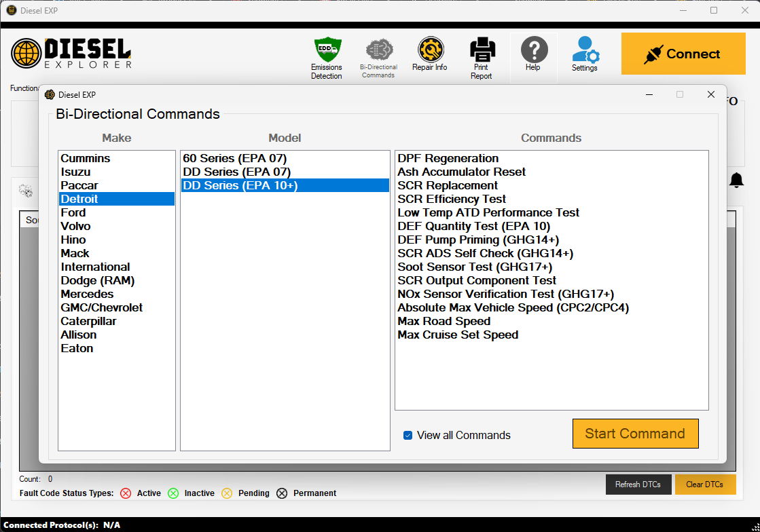Click the black Permanent status icon
This screenshot has width=760, height=532.
(282, 493)
